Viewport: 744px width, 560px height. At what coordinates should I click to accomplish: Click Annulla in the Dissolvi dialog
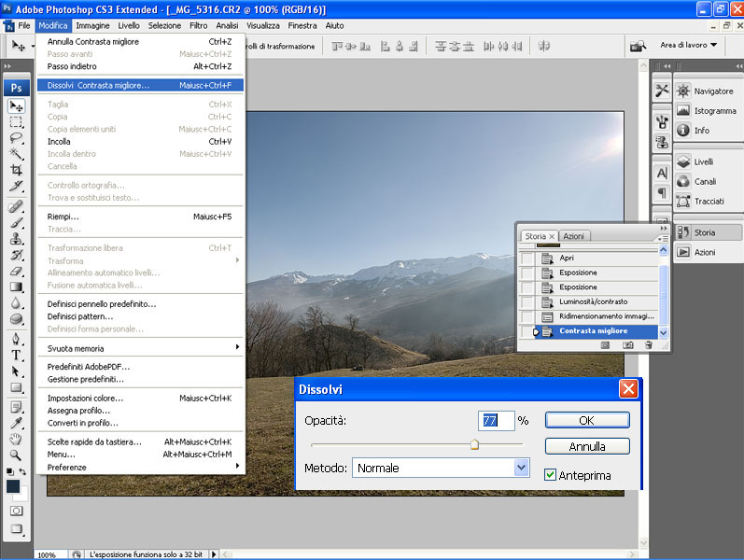click(x=587, y=446)
